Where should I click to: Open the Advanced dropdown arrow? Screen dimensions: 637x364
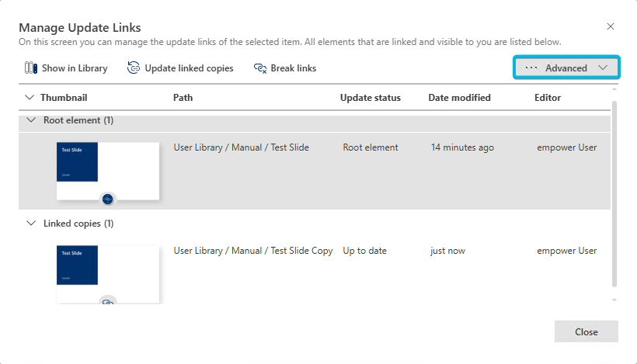[x=603, y=68]
